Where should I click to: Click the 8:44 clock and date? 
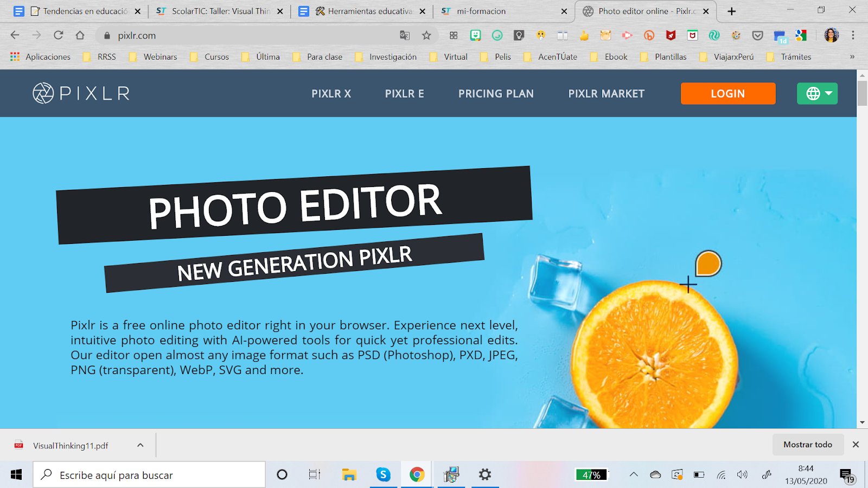pos(806,475)
